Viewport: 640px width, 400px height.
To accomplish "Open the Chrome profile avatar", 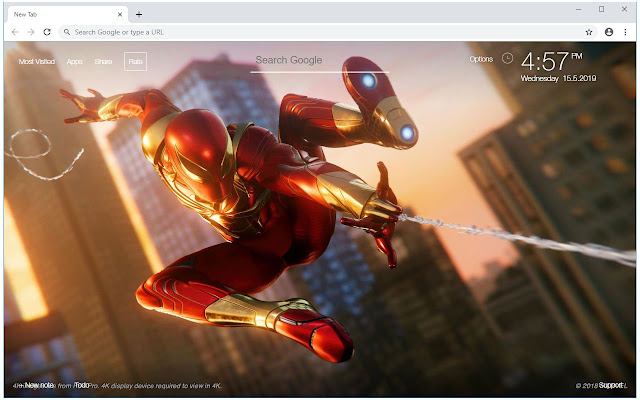I will (x=609, y=32).
